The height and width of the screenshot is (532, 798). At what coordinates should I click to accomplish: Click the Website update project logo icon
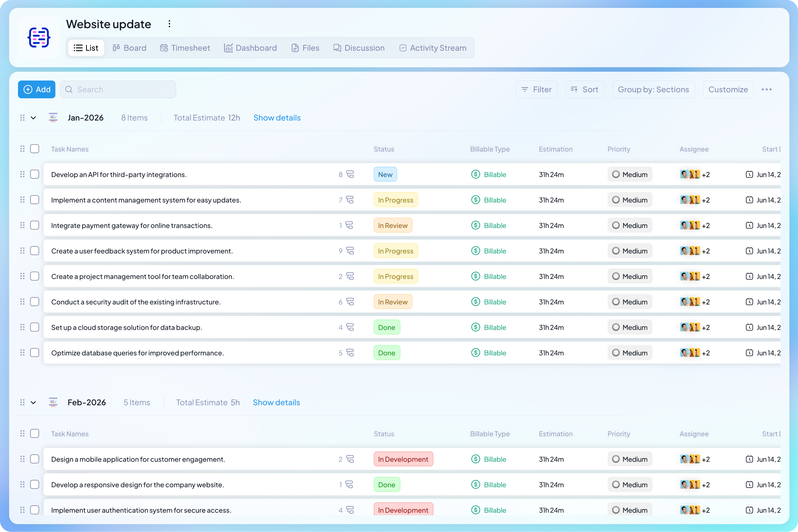[x=39, y=37]
